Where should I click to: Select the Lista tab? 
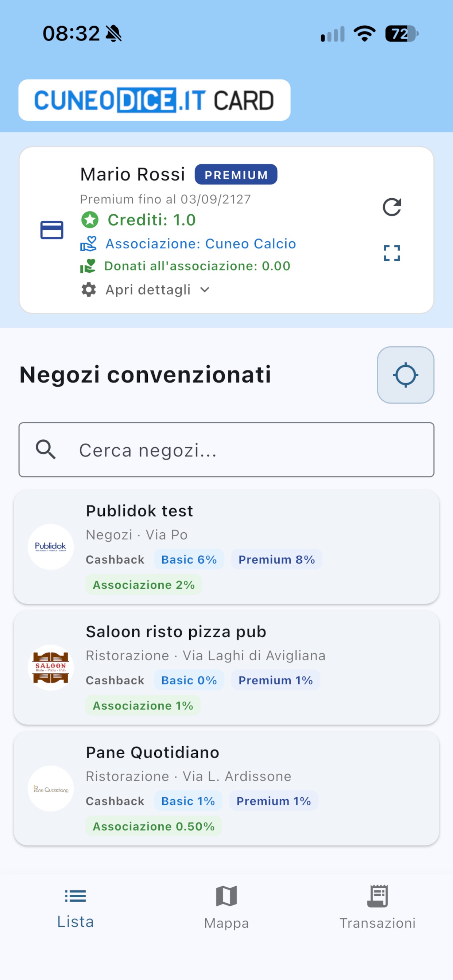coord(75,907)
